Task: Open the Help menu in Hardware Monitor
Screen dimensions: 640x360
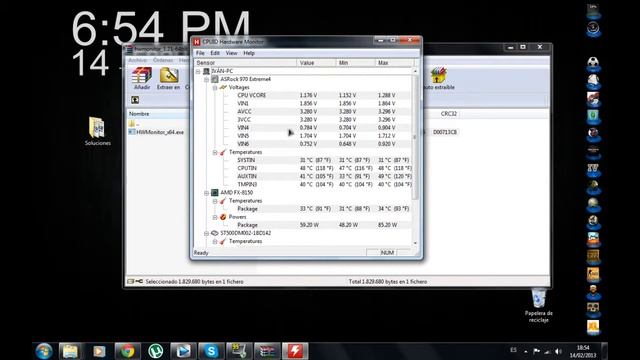Action: point(249,53)
